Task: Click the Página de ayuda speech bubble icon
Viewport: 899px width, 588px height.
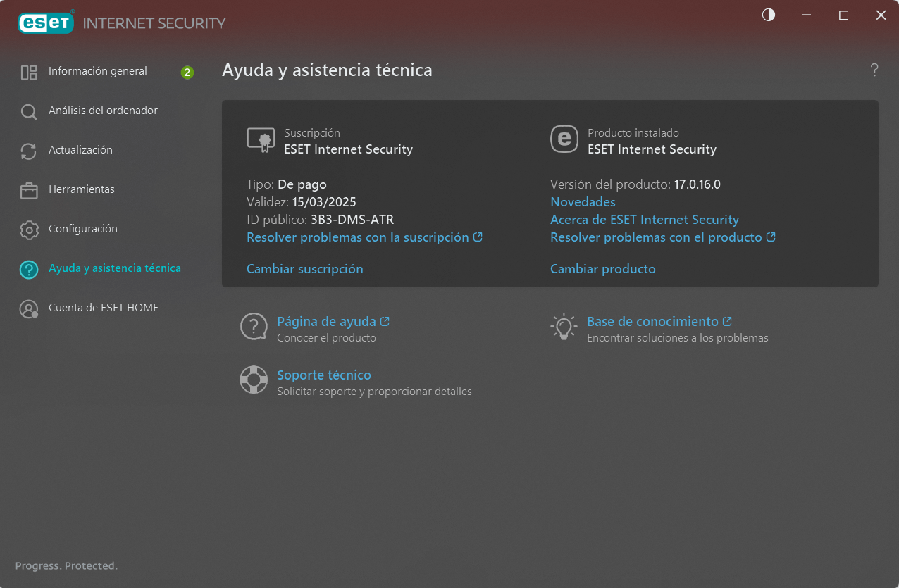Action: coord(254,327)
